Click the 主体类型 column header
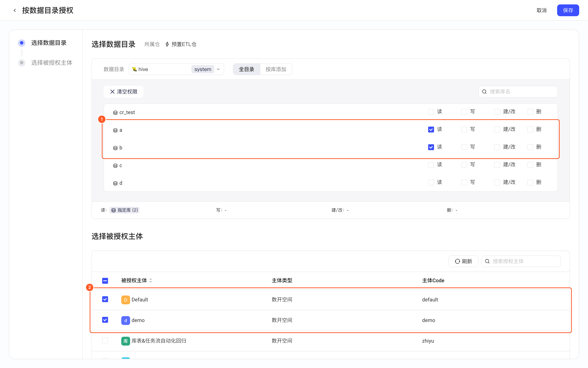The height and width of the screenshot is (368, 588). 282,280
